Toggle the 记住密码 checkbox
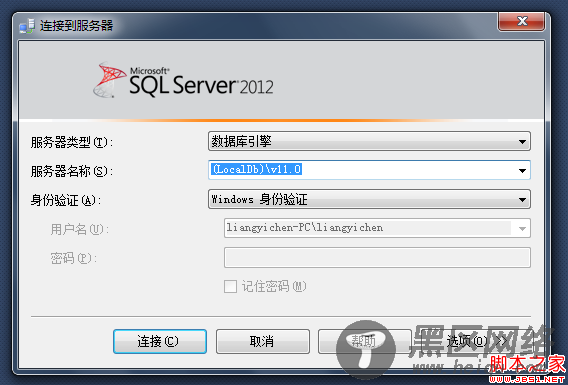The width and height of the screenshot is (568, 385). pyautogui.click(x=230, y=286)
